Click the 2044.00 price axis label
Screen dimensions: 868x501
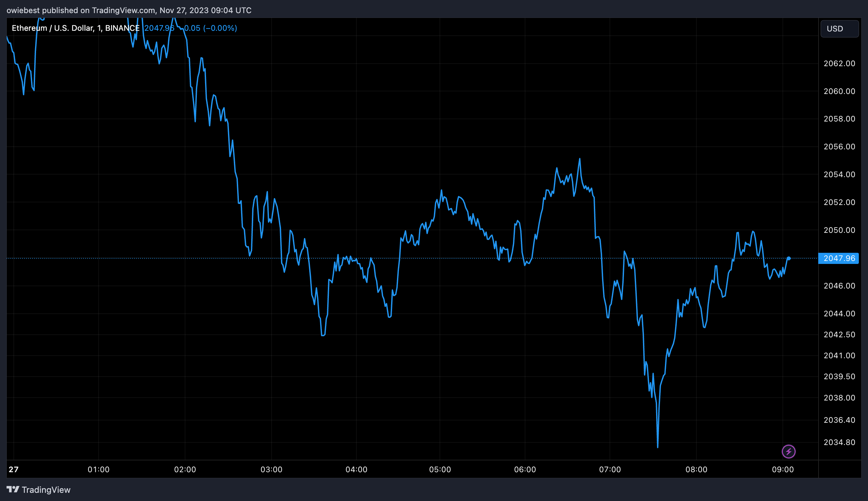tap(840, 314)
